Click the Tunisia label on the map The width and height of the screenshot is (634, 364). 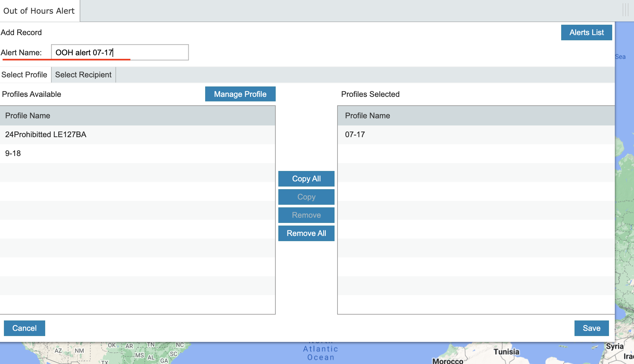point(506,352)
